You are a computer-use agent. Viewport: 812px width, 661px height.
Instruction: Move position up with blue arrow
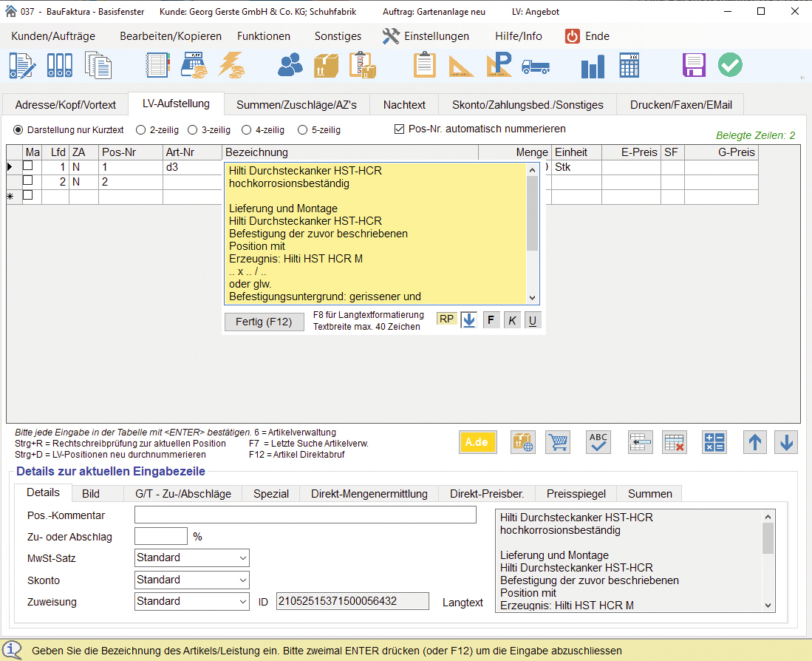click(x=755, y=442)
